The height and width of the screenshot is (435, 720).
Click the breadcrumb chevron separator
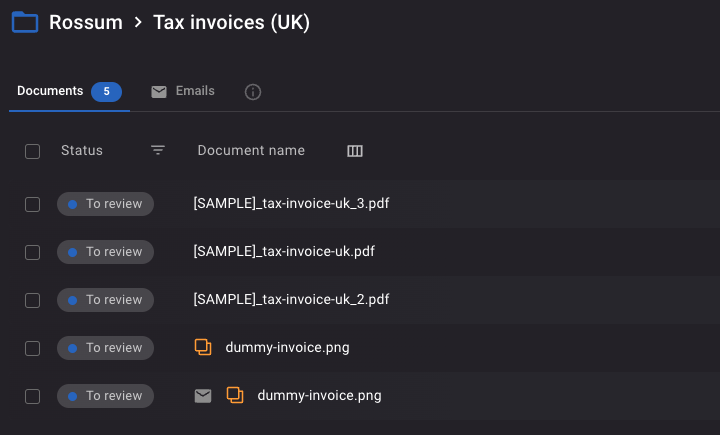138,22
